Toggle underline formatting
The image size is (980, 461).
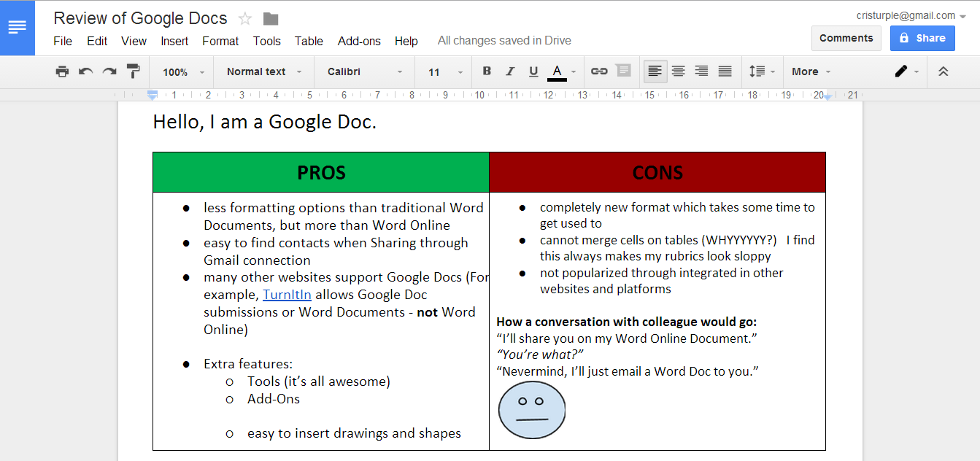tap(533, 71)
